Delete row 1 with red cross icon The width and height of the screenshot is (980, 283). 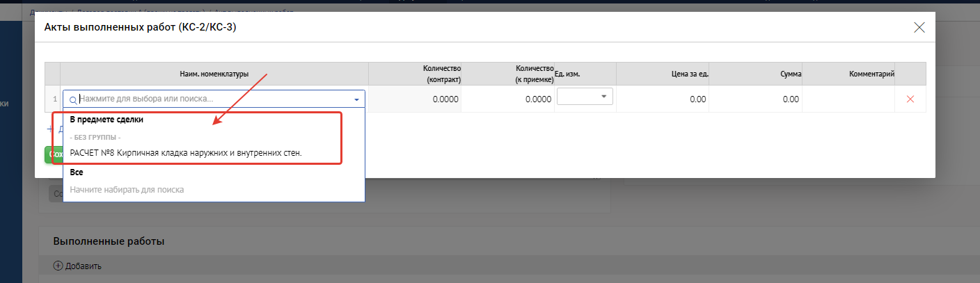(910, 99)
